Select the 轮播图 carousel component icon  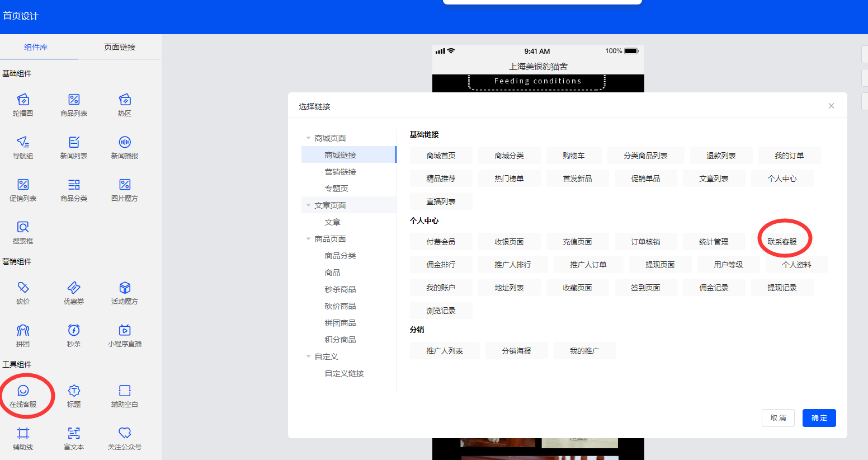click(23, 100)
